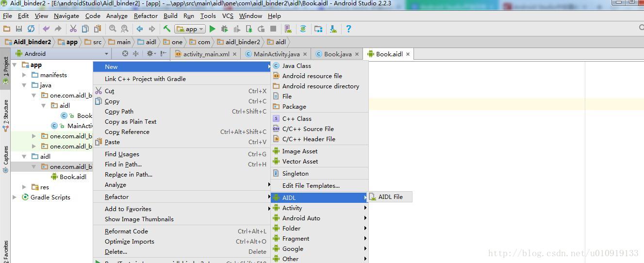Click the main breadcrumb folder
The image size is (644, 263).
[x=119, y=42]
